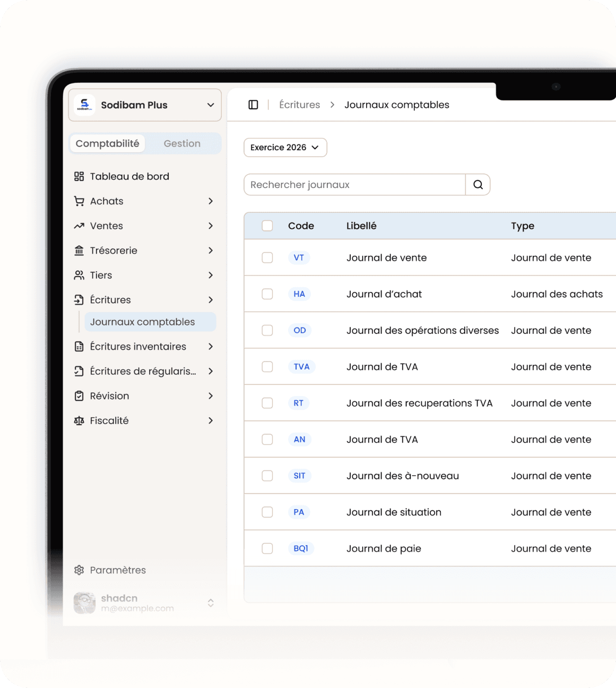Open the BQ1 journal code badge
The width and height of the screenshot is (616, 688).
[x=301, y=548]
